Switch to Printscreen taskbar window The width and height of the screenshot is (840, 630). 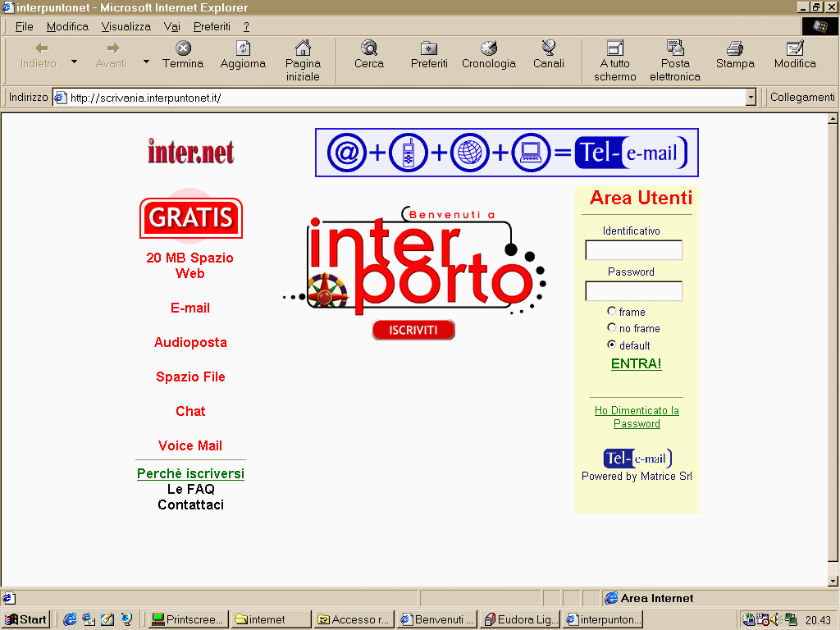pyautogui.click(x=188, y=620)
